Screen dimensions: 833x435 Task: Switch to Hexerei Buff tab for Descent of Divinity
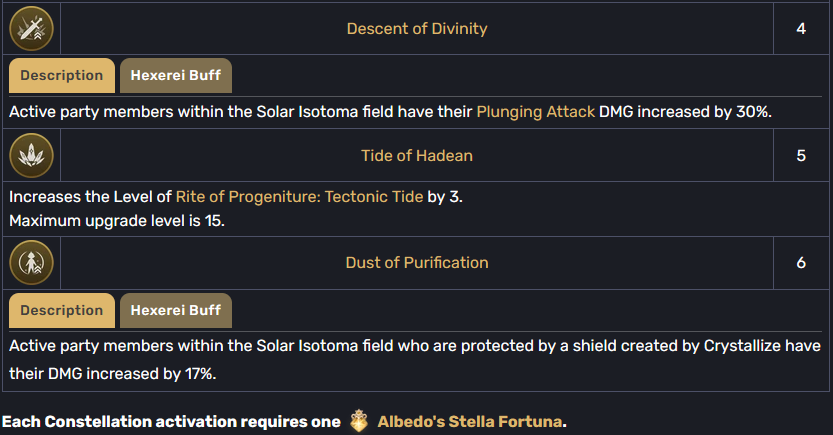(176, 75)
